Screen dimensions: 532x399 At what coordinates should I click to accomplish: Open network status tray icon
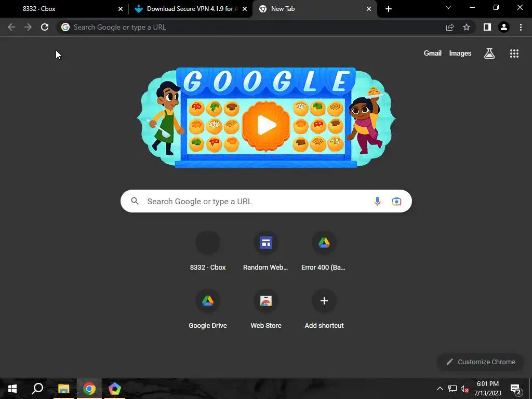pos(453,389)
